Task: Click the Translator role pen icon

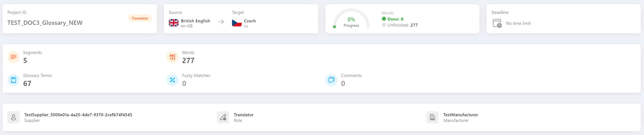Action: [223, 117]
